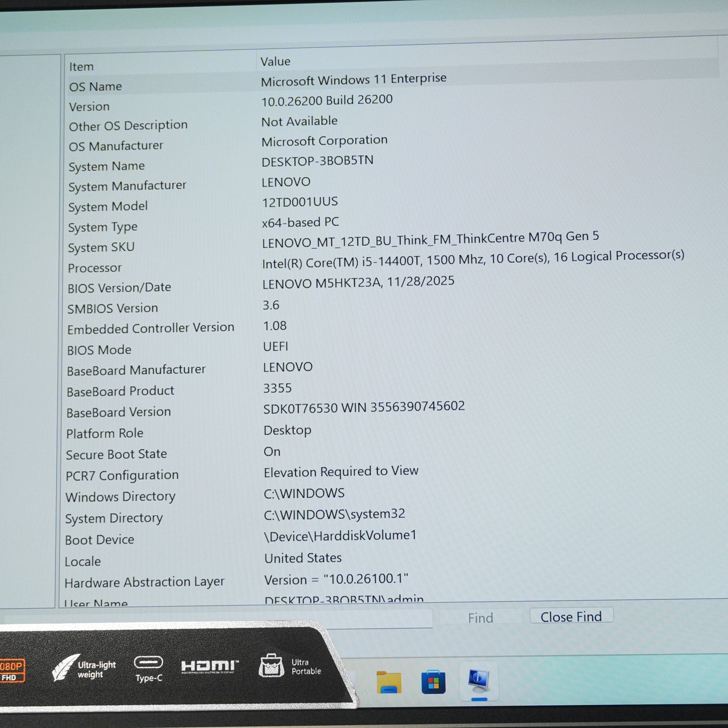Click the ThinkCentre M70q Gen 5 SKU value
Image resolution: width=728 pixels, height=728 pixels.
click(430, 240)
